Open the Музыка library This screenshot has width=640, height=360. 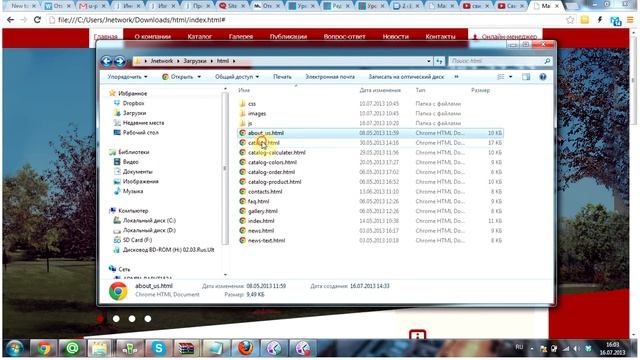pos(133,191)
